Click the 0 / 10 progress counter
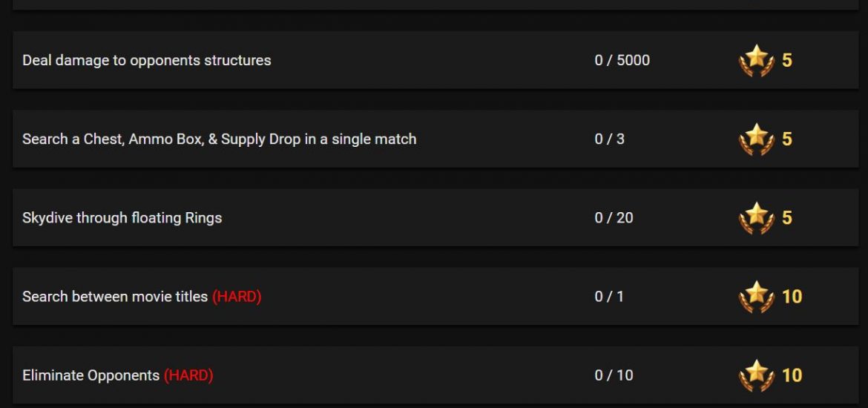The image size is (868, 408). point(614,375)
